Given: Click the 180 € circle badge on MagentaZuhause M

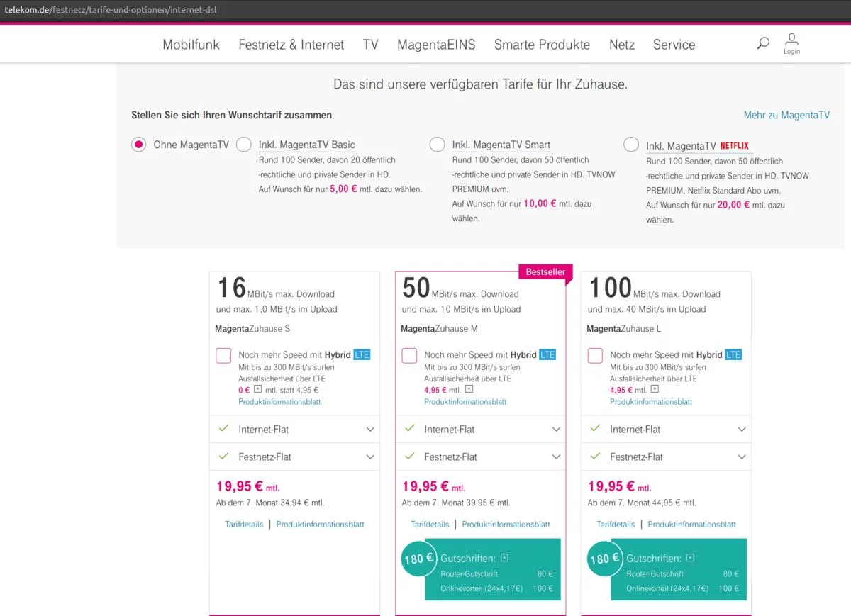Looking at the screenshot, I should (x=418, y=559).
